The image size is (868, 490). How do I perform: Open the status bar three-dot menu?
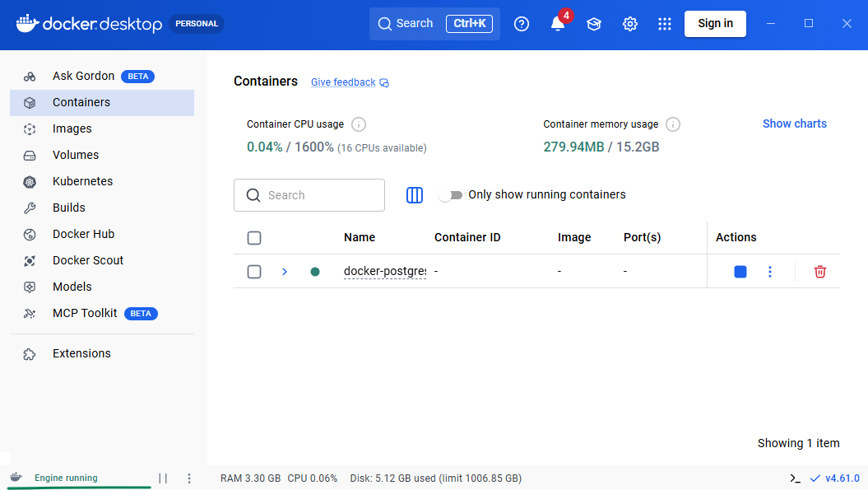[x=188, y=478]
